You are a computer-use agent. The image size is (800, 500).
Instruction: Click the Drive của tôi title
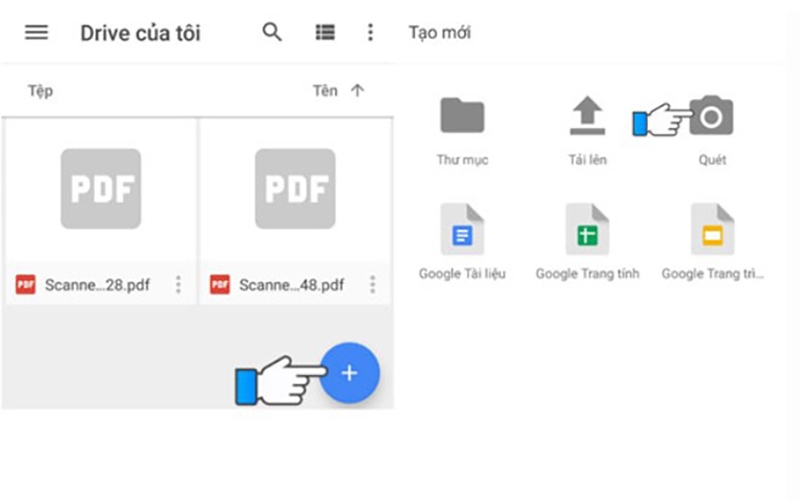tap(140, 33)
